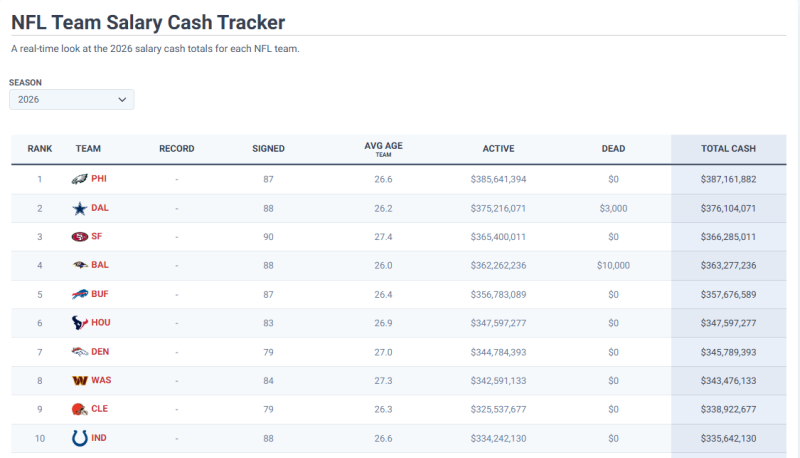800x458 pixels.
Task: Open the DEN team link
Action: pos(100,351)
